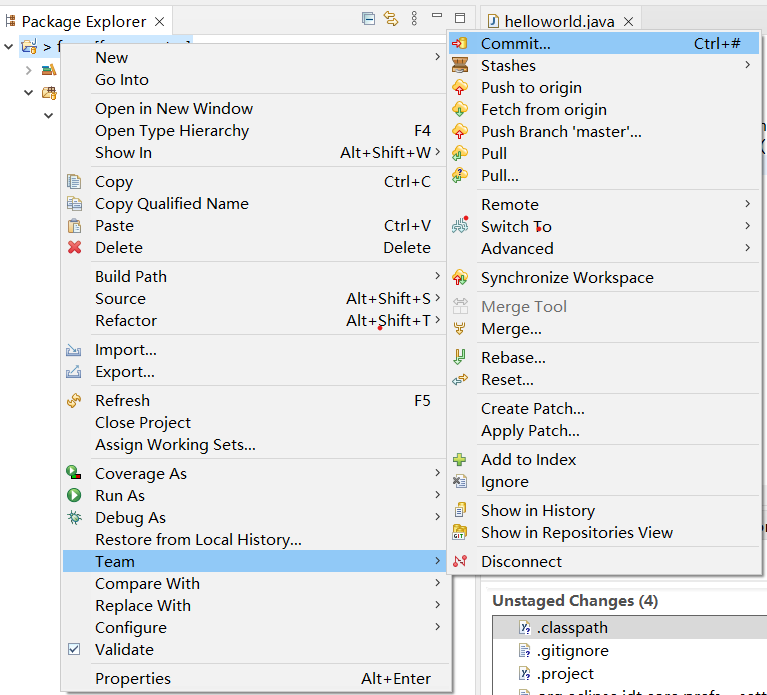Choose Replace With menu entry
The width and height of the screenshot is (767, 695).
point(254,605)
